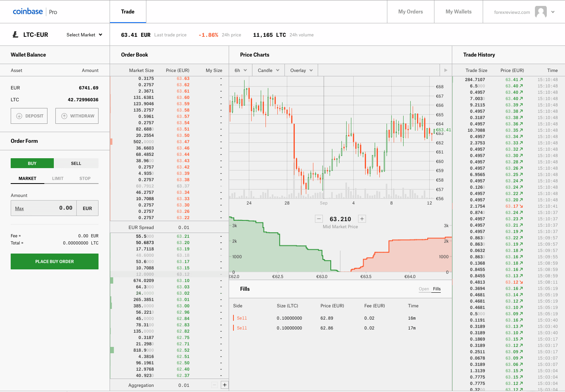Click PLACE BUY ORDER button
Image resolution: width=565 pixels, height=392 pixels.
tap(55, 261)
